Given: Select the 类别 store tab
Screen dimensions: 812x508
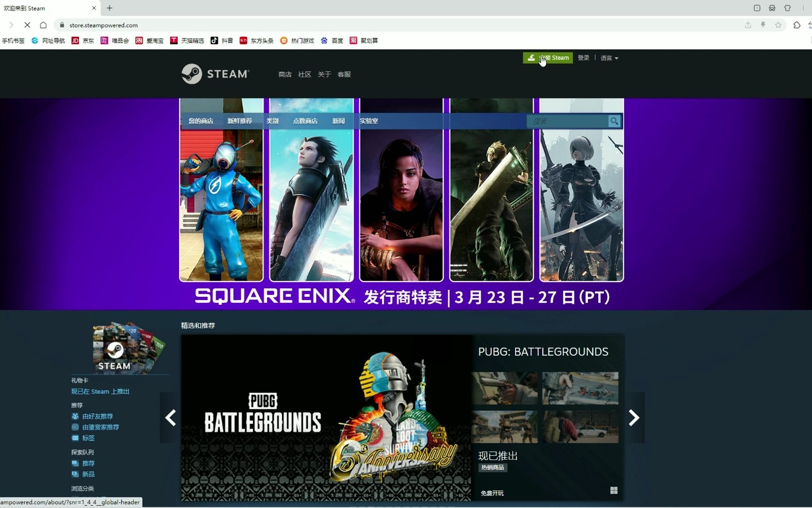Looking at the screenshot, I should pyautogui.click(x=273, y=121).
